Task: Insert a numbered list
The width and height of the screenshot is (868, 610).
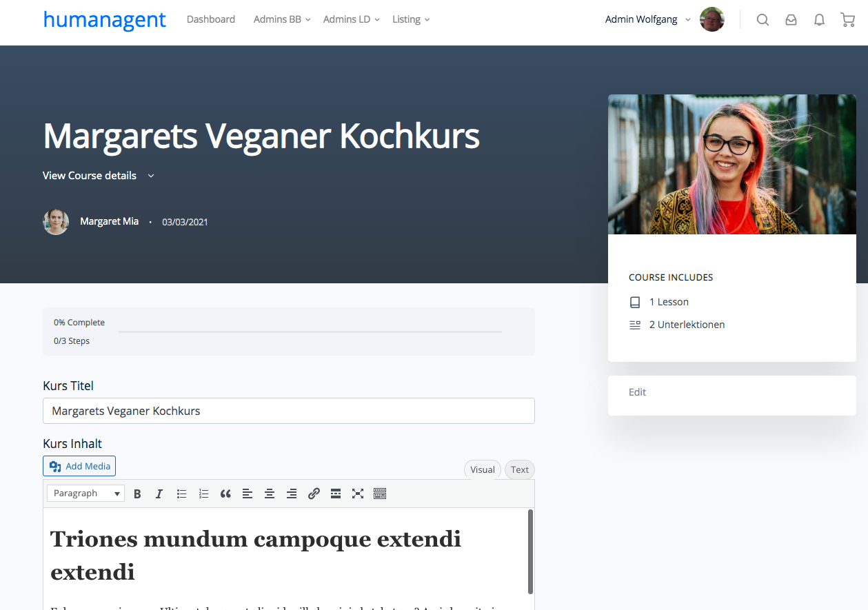Action: tap(203, 494)
